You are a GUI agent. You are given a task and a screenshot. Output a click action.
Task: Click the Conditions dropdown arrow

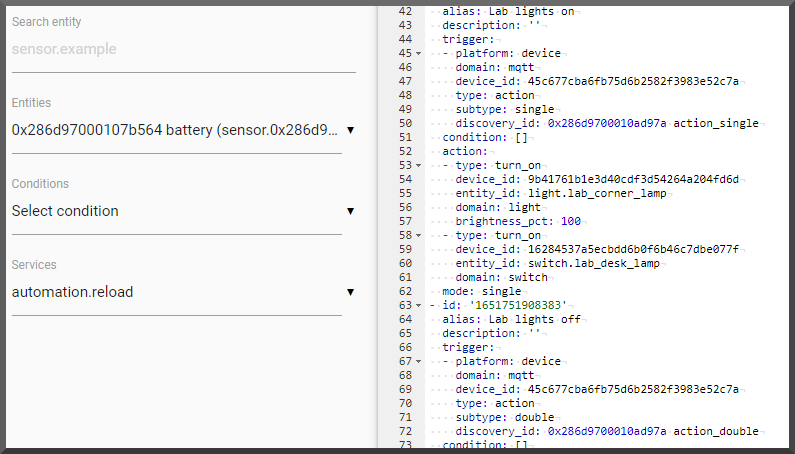[x=350, y=211]
